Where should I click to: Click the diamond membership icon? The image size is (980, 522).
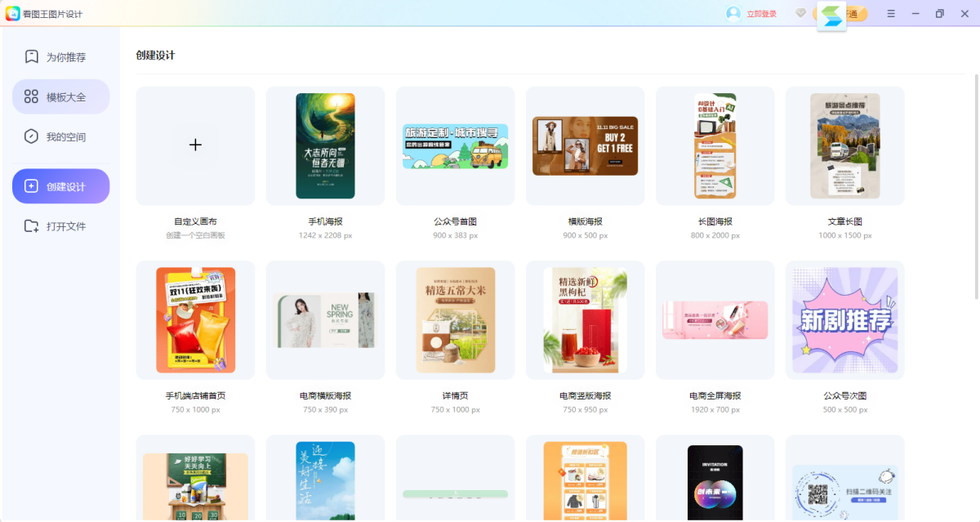pos(800,13)
